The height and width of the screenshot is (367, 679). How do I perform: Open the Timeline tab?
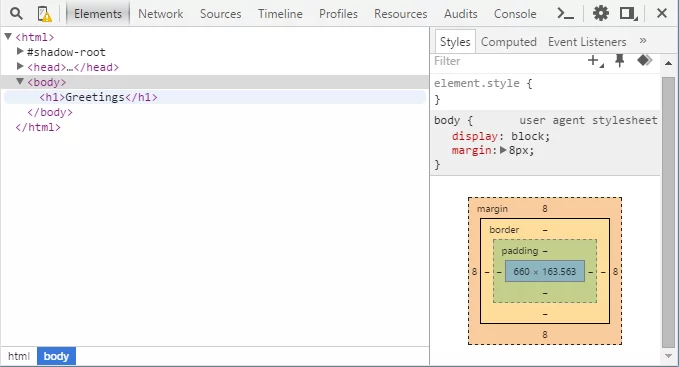point(280,14)
